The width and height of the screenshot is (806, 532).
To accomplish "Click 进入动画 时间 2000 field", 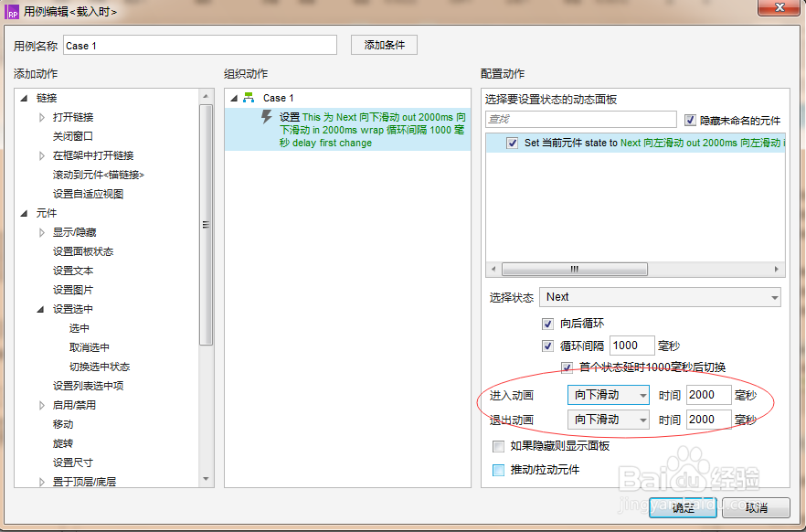I will [708, 395].
